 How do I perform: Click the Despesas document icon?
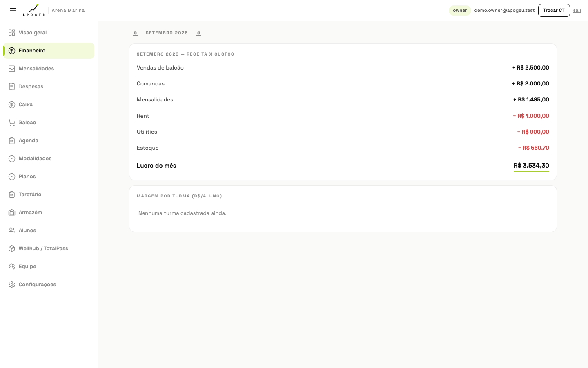pyautogui.click(x=12, y=87)
